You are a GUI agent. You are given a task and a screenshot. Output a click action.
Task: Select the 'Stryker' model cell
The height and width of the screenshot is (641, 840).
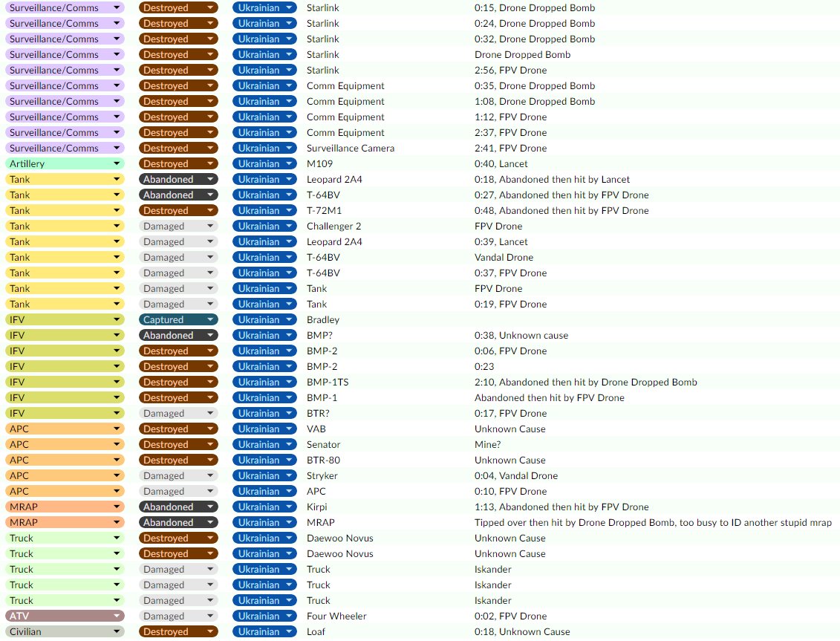tap(322, 475)
